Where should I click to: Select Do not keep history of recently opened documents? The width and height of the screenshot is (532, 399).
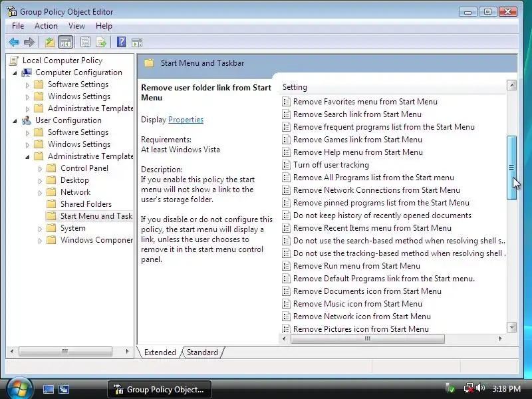click(x=382, y=215)
